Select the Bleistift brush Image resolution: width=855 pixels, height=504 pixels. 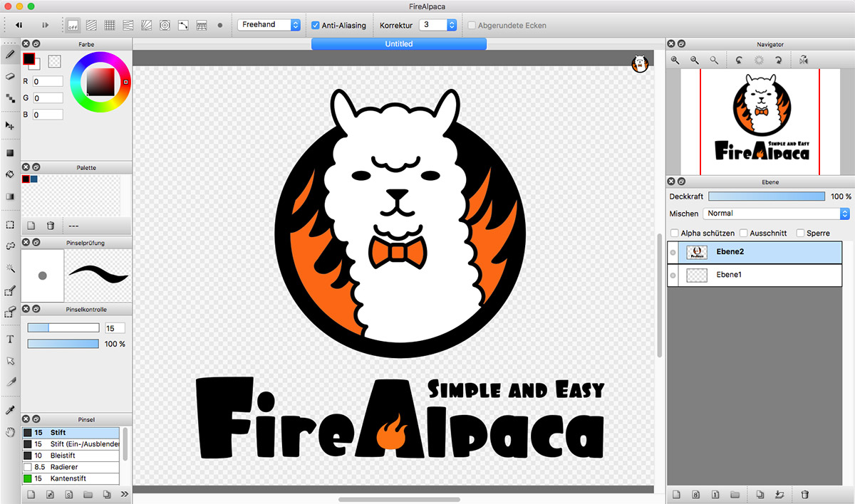[72, 456]
